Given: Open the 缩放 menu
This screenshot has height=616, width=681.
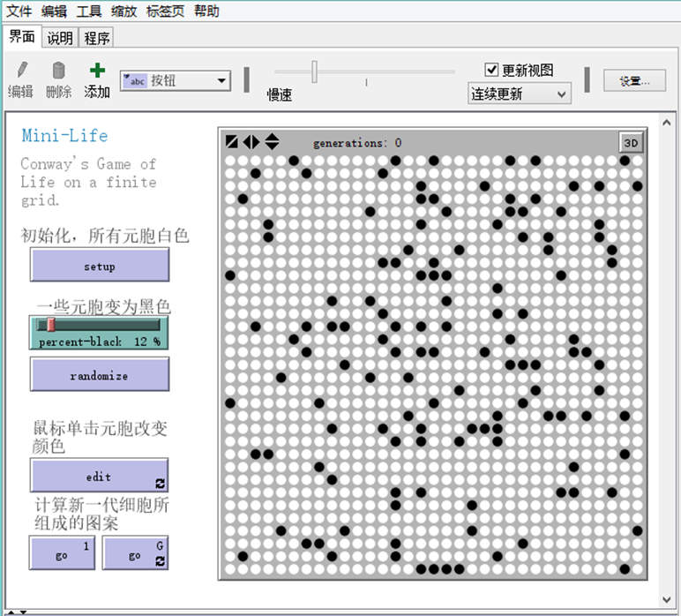Looking at the screenshot, I should (124, 11).
